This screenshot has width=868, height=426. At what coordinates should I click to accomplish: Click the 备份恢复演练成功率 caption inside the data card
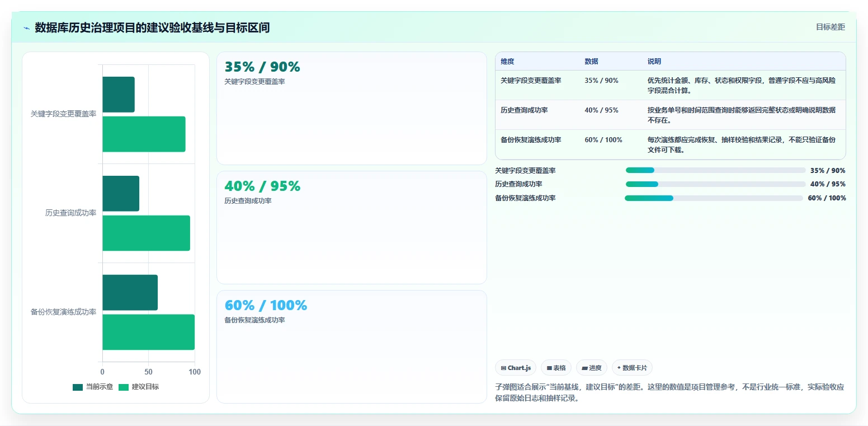click(254, 320)
